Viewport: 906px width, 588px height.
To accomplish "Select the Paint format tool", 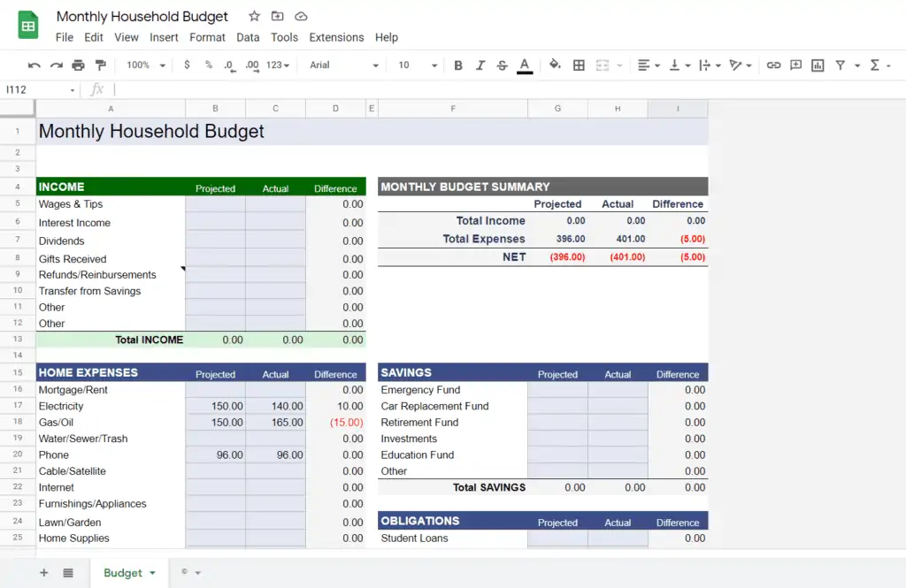I will point(100,65).
